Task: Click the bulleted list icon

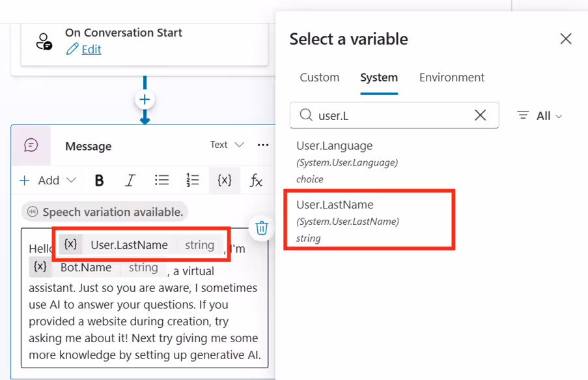Action: coord(161,180)
